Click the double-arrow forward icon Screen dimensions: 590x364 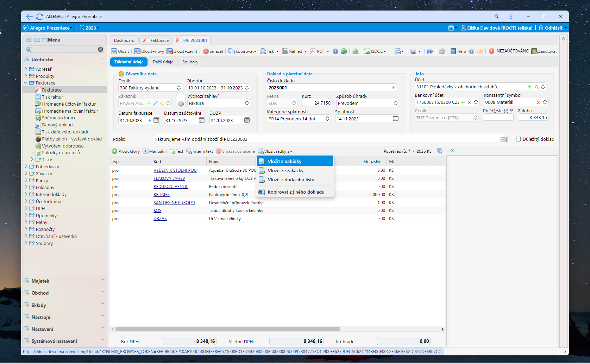pyautogui.click(x=430, y=51)
